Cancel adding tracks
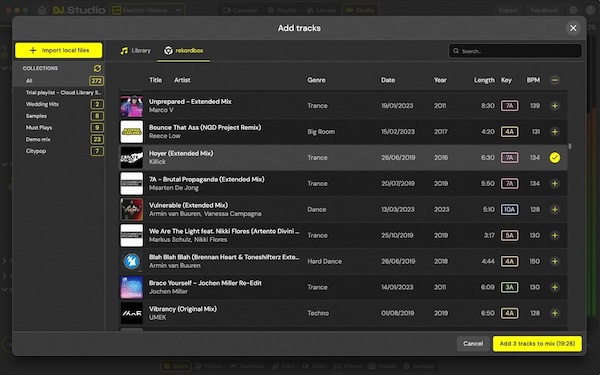600x375 pixels. pos(473,344)
